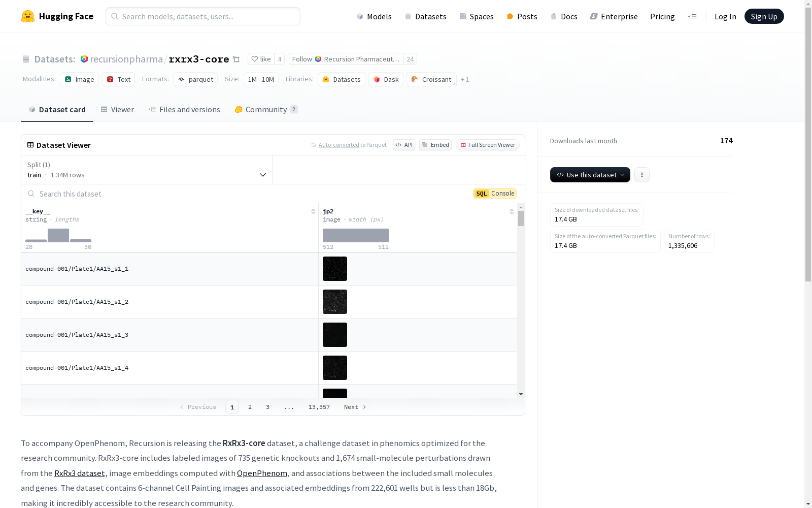
Task: Click the first row image thumbnail
Action: click(x=335, y=269)
